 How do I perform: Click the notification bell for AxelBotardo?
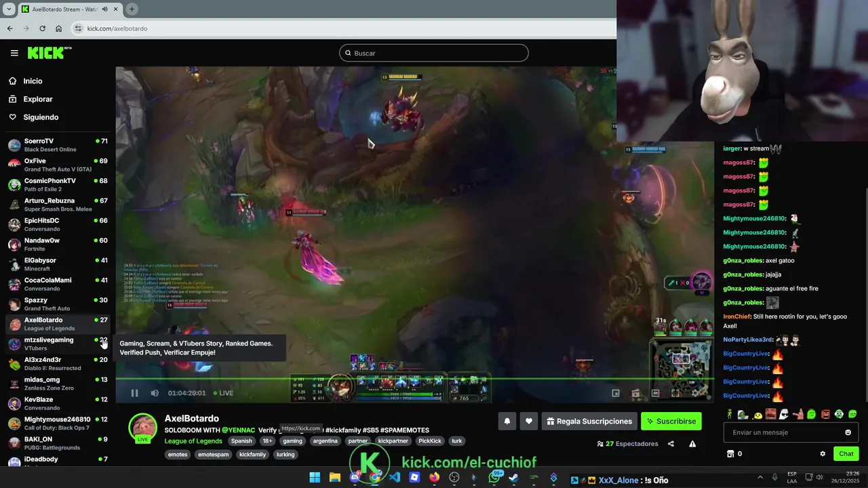(507, 422)
